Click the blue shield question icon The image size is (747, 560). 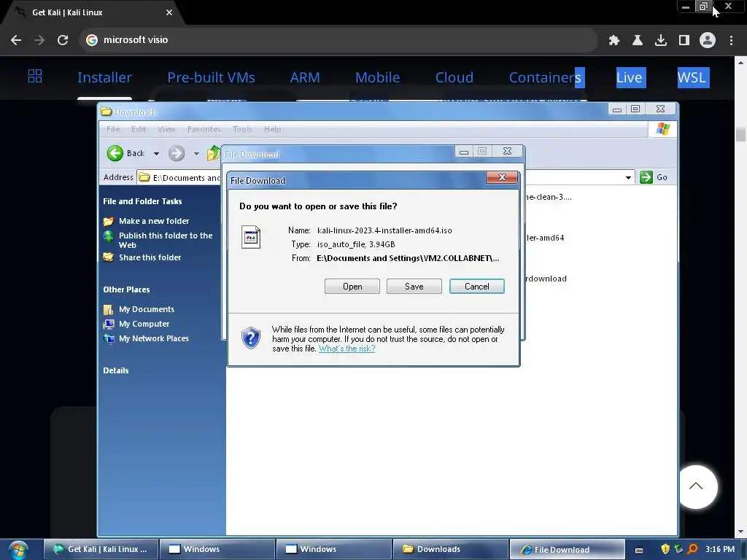(251, 338)
